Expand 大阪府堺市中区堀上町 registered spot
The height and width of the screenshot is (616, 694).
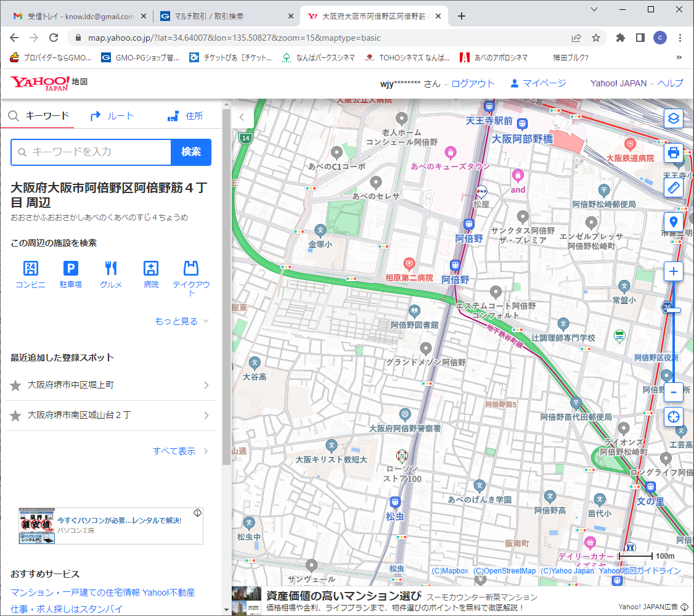tap(206, 385)
